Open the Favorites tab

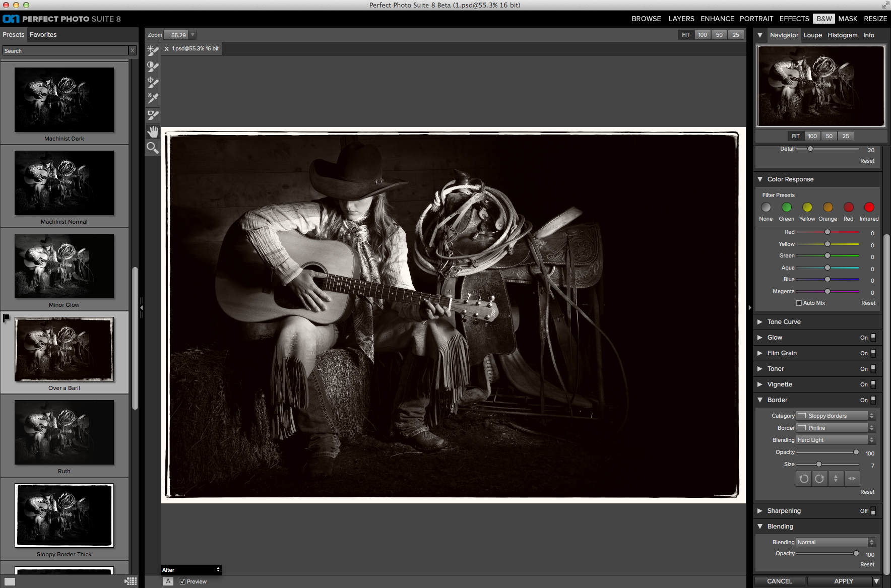point(43,35)
